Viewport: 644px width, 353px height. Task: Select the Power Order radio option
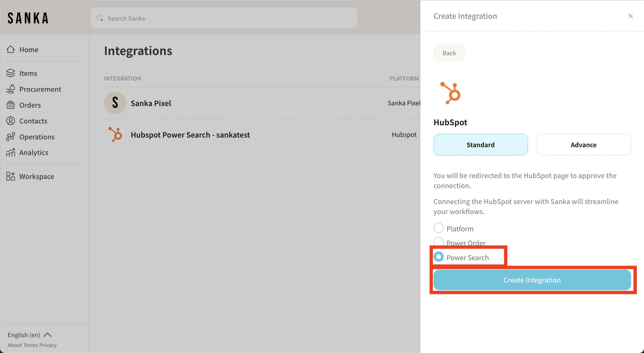pyautogui.click(x=438, y=242)
